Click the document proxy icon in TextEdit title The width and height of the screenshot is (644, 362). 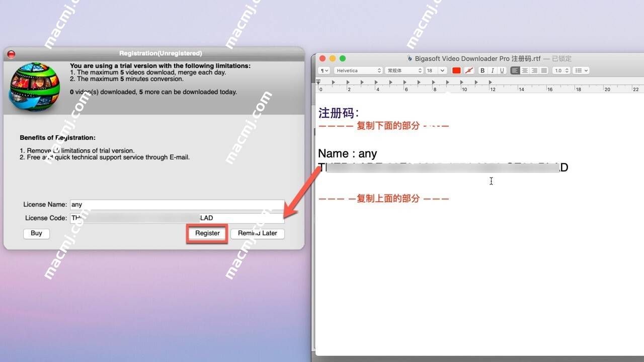[x=410, y=58]
